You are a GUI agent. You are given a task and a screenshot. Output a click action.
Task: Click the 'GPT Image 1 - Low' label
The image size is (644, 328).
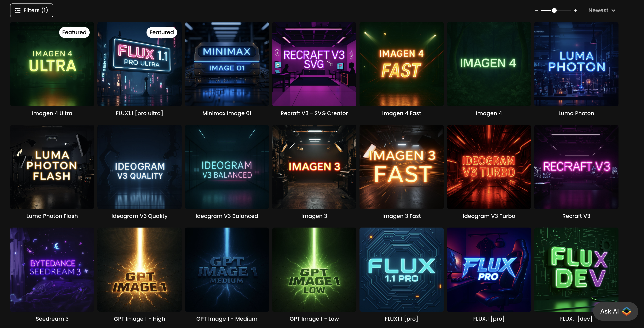click(314, 319)
